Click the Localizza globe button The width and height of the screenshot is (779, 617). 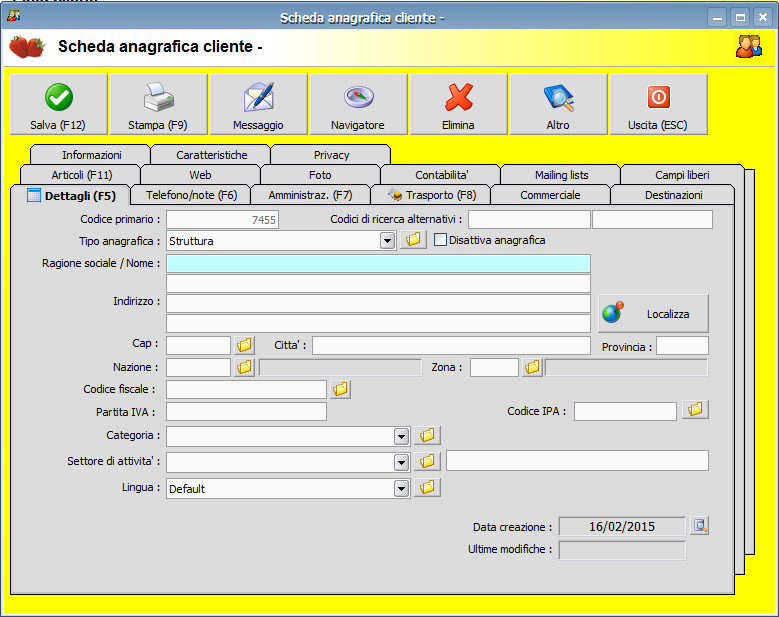coord(653,313)
